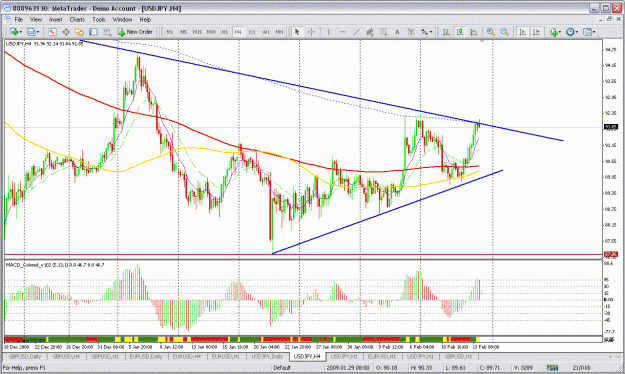Image resolution: width=625 pixels, height=374 pixels.
Task: Expand the Templates dropdown arrow
Action: point(594,32)
